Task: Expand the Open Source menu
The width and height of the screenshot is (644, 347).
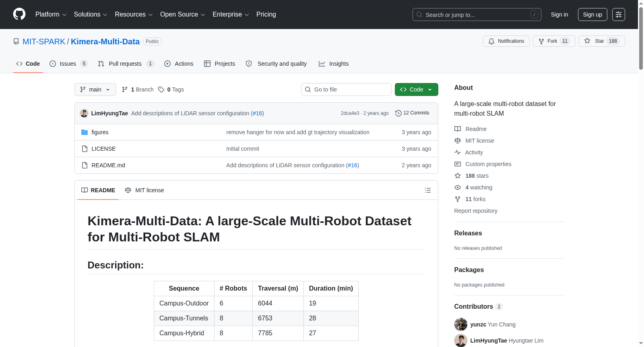Action: [183, 15]
